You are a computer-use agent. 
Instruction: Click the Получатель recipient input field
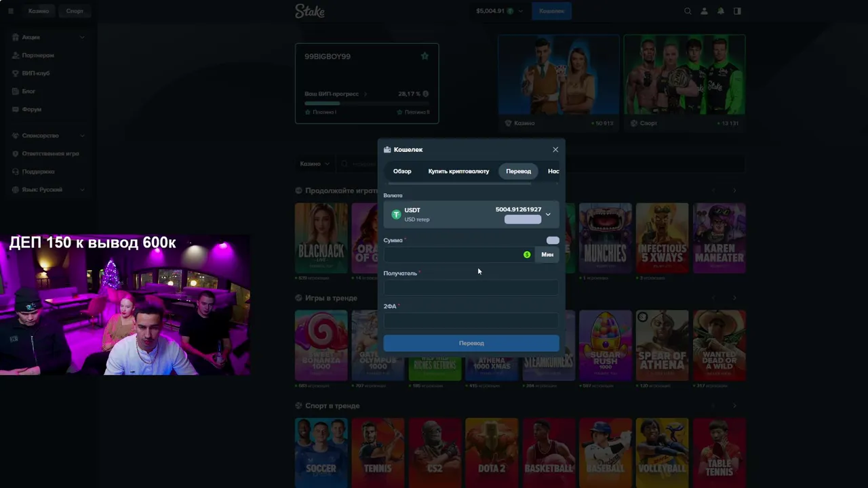tap(471, 287)
